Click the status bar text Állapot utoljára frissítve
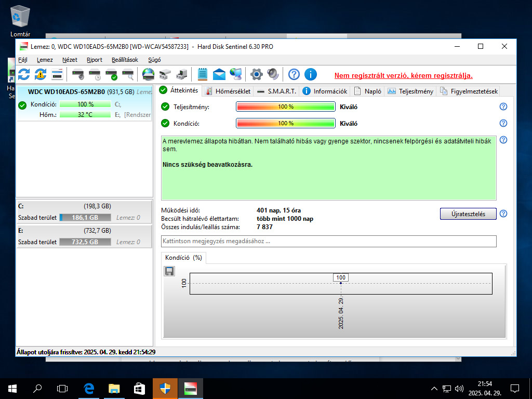532x399 pixels. click(86, 352)
